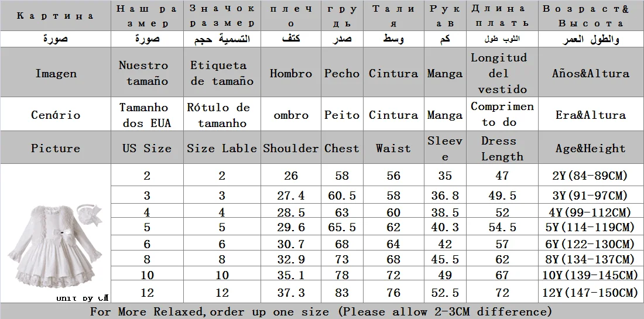This screenshot has height=319, width=644.
Task: Click the 'Dress Length' header cell
Action: (502, 148)
